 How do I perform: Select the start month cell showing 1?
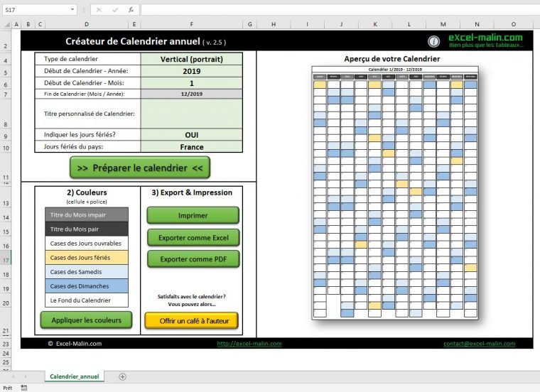(191, 83)
